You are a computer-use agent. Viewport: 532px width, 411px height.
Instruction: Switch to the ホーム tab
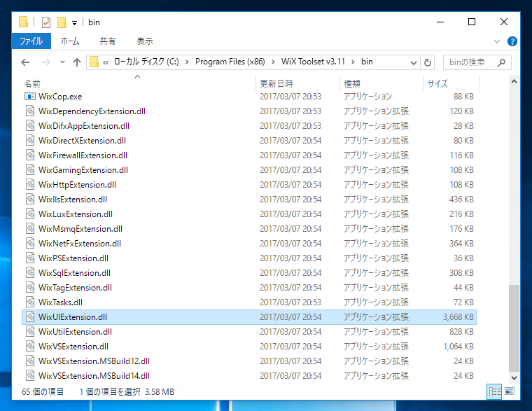point(70,41)
